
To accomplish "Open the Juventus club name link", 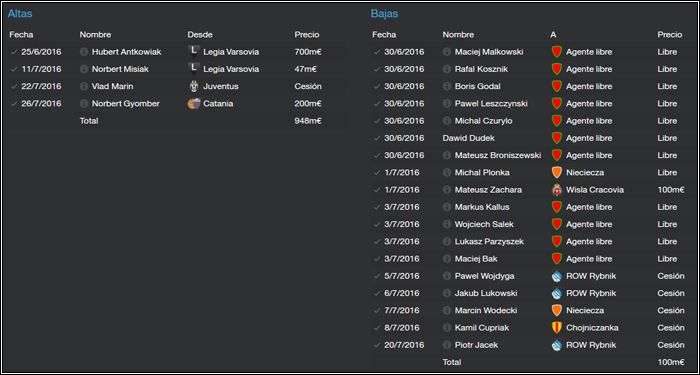I will [221, 86].
